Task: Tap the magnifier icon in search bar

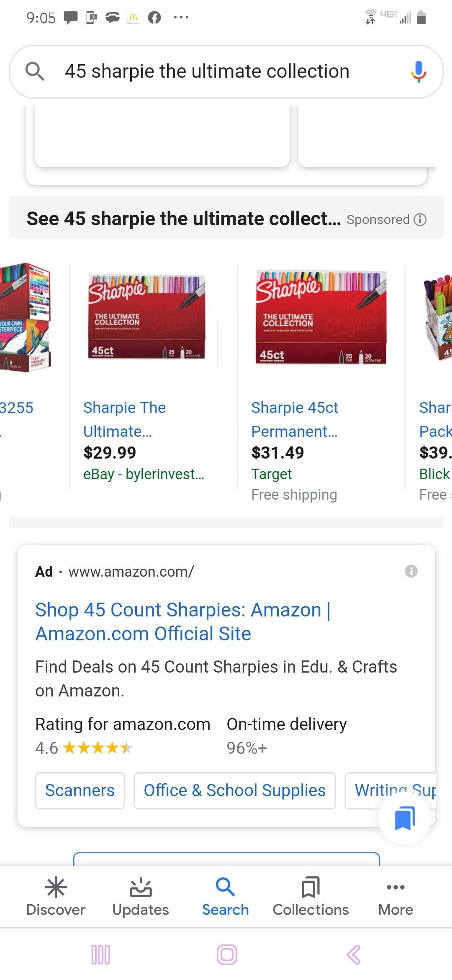Action: point(35,71)
